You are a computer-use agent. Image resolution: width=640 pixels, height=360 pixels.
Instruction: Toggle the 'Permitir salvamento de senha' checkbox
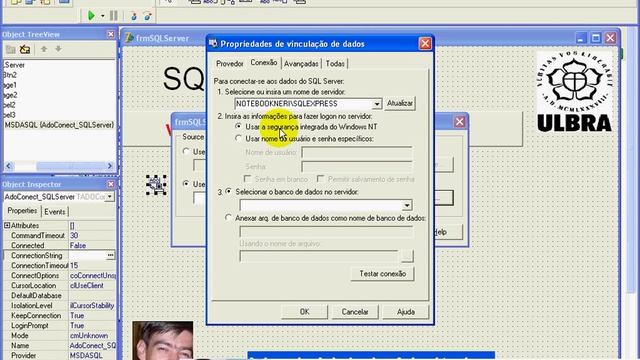pyautogui.click(x=321, y=179)
